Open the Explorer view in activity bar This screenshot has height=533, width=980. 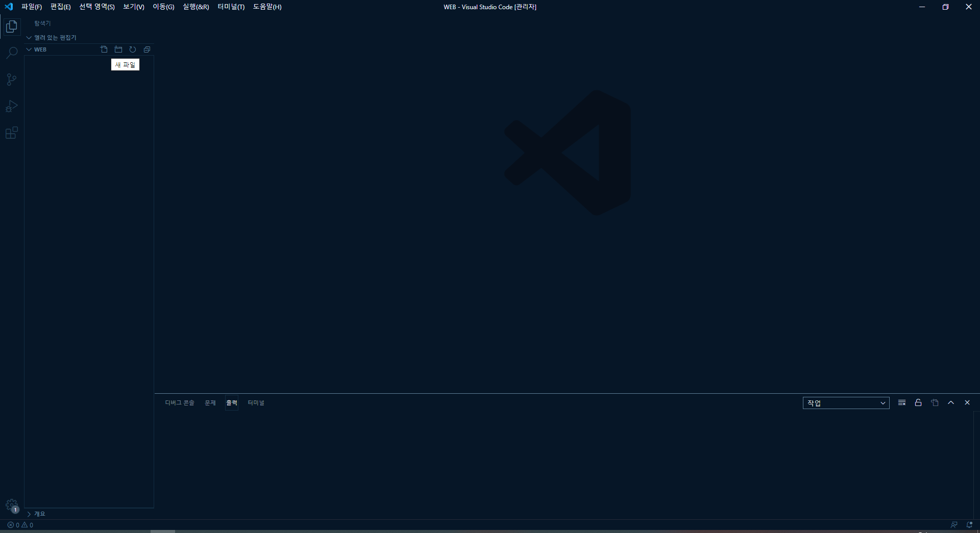pyautogui.click(x=12, y=27)
